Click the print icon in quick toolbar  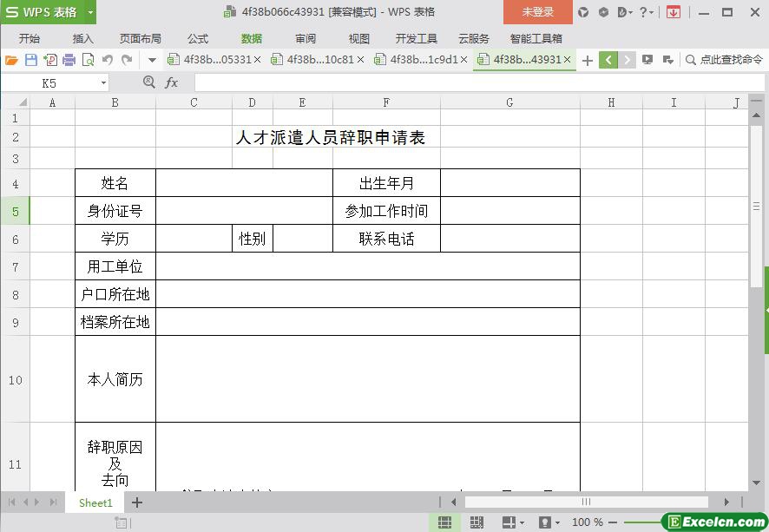point(69,60)
